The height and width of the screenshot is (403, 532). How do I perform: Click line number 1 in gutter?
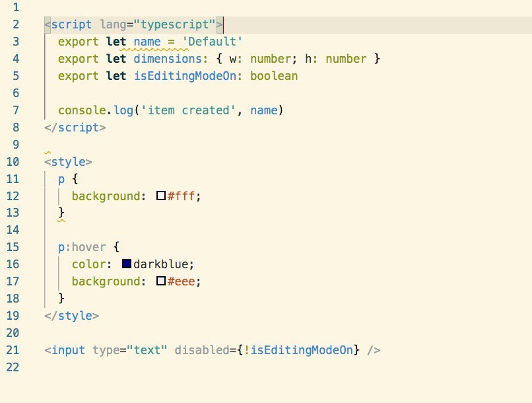(16, 7)
